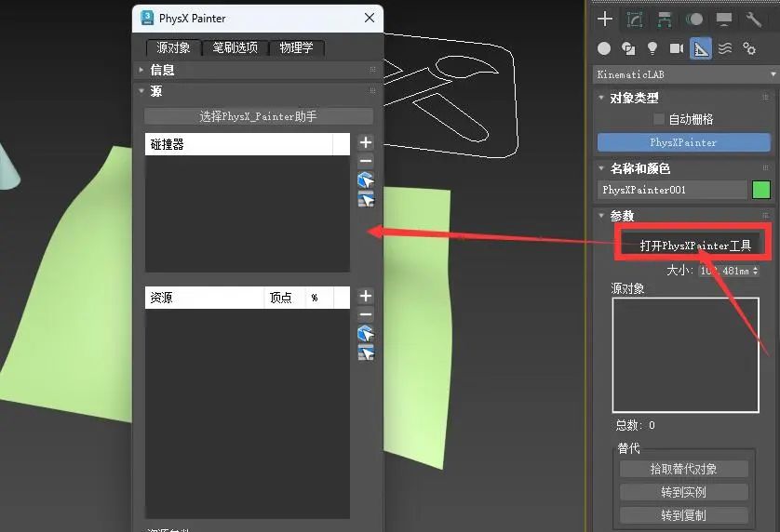Close the PhysX Painter dialog

[x=370, y=18]
